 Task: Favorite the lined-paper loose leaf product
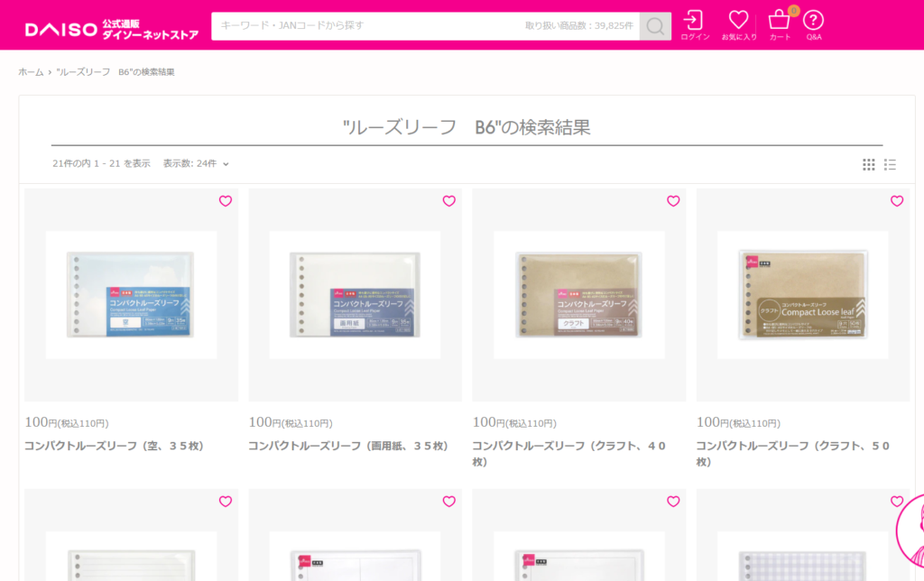[226, 502]
